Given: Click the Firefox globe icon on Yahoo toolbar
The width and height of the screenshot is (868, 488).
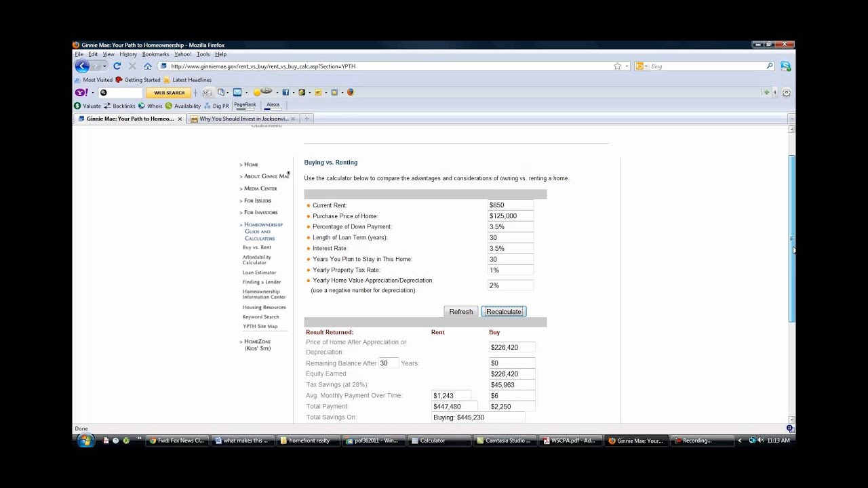Looking at the screenshot, I should pyautogui.click(x=350, y=92).
